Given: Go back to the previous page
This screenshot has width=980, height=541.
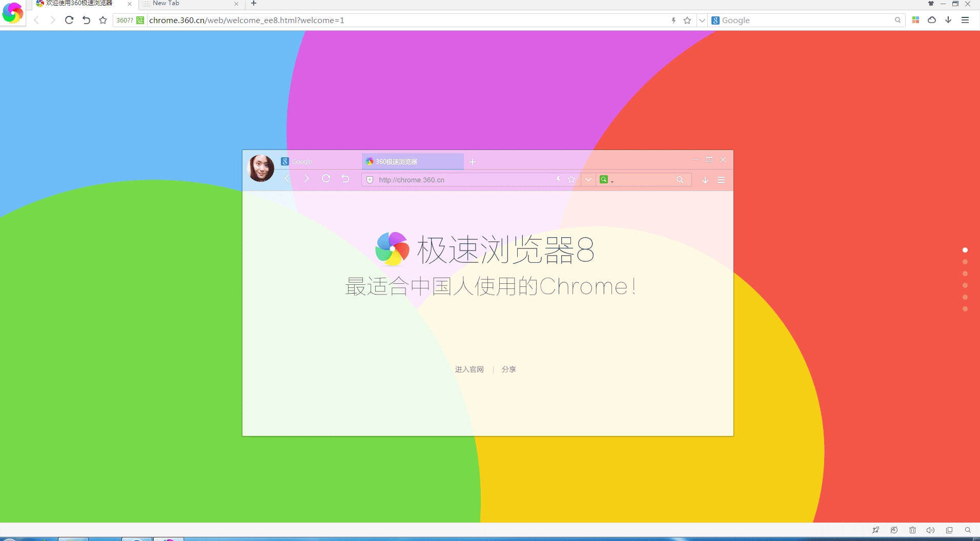Looking at the screenshot, I should 36,20.
